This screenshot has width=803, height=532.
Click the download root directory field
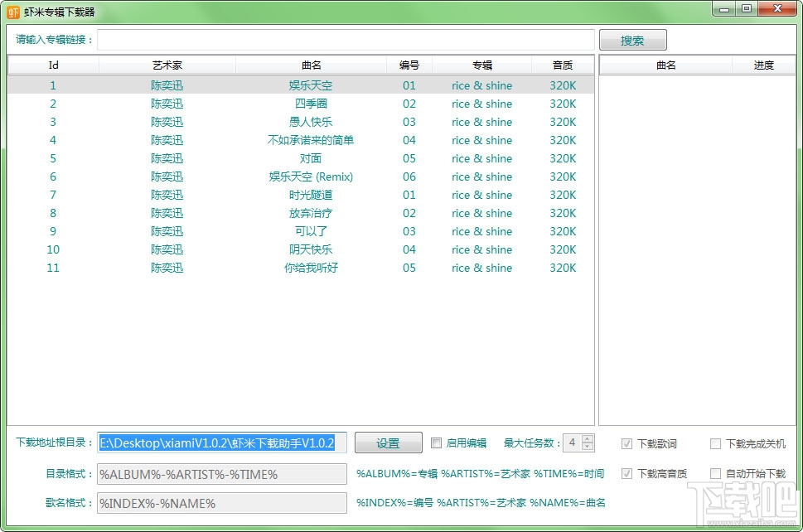coord(222,443)
